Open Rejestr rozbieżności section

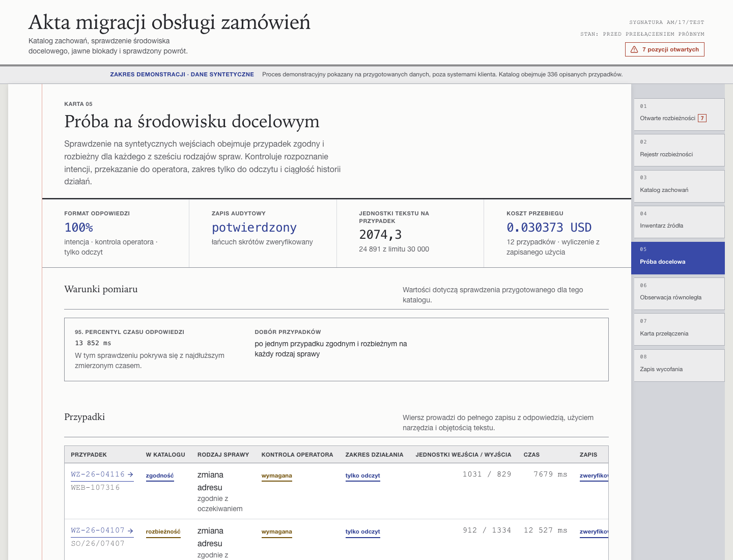679,150
